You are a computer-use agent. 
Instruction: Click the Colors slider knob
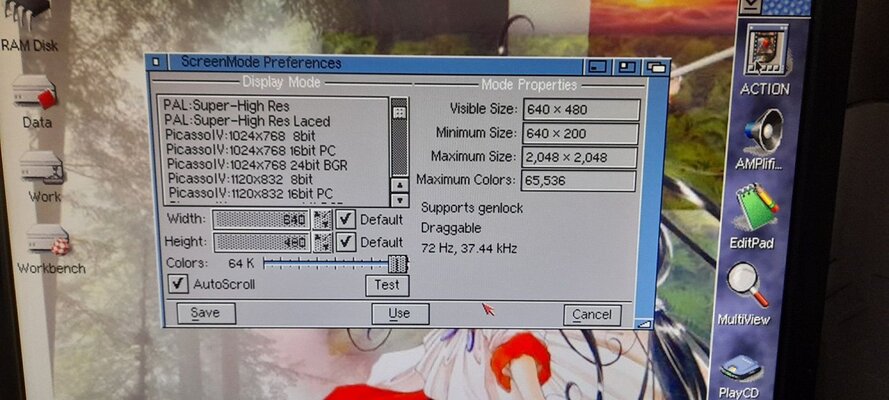[x=397, y=263]
